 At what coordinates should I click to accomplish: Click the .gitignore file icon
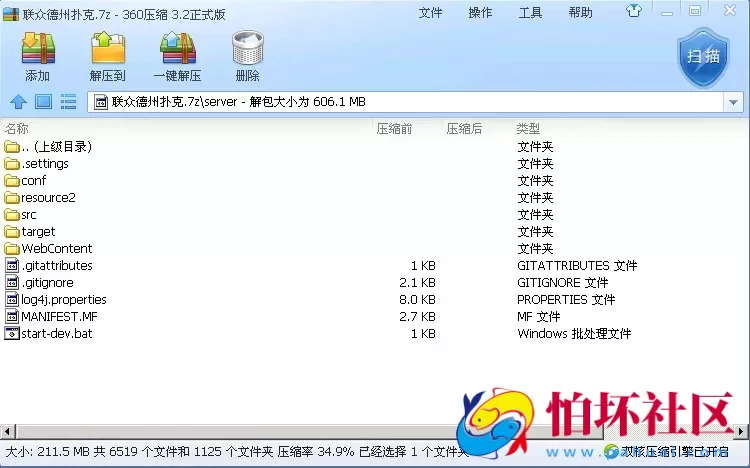coord(12,282)
